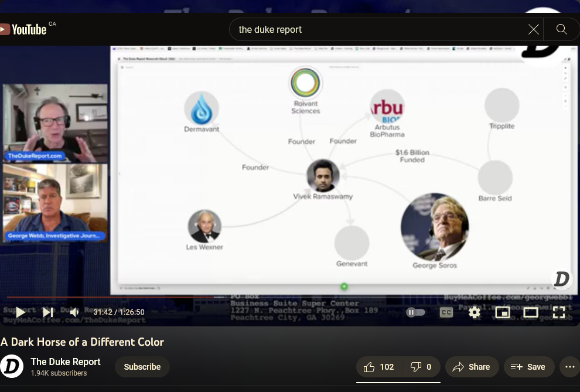Turn on closed captions
580x392 pixels.
[446, 312]
